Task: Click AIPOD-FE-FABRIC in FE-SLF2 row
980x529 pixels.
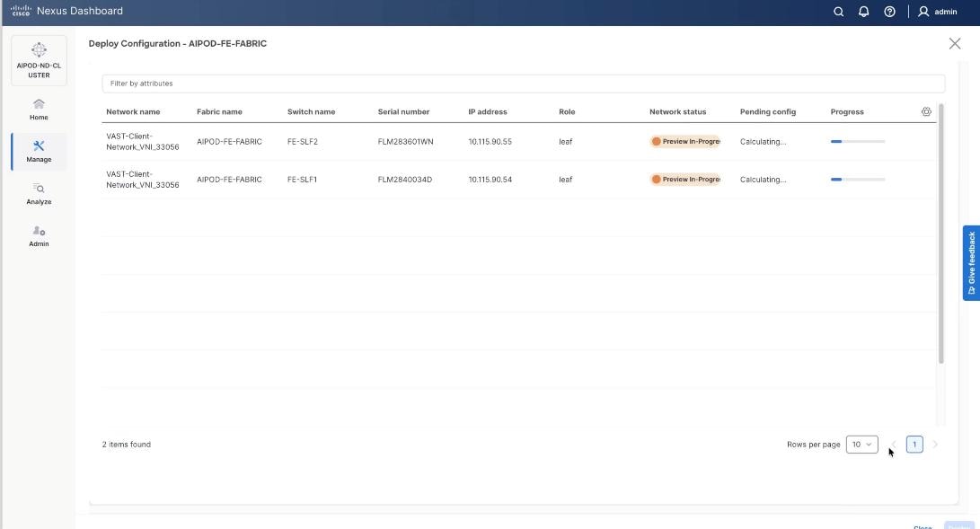Action: [x=229, y=142]
